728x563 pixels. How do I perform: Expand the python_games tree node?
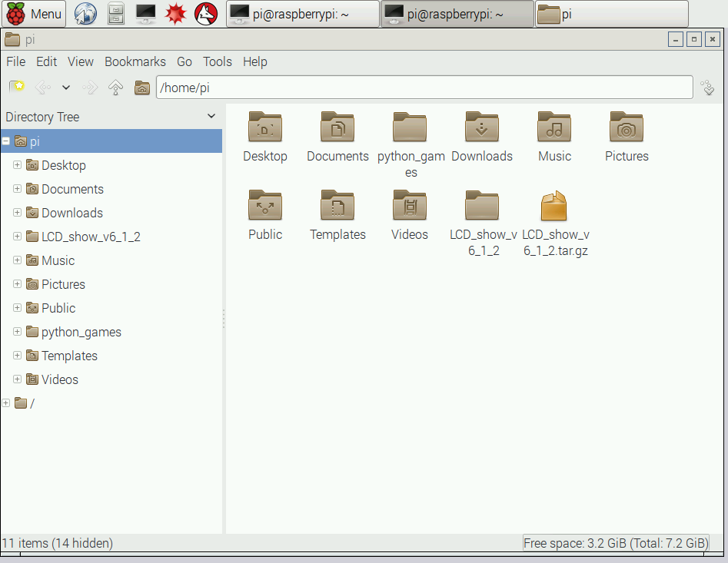coord(17,331)
